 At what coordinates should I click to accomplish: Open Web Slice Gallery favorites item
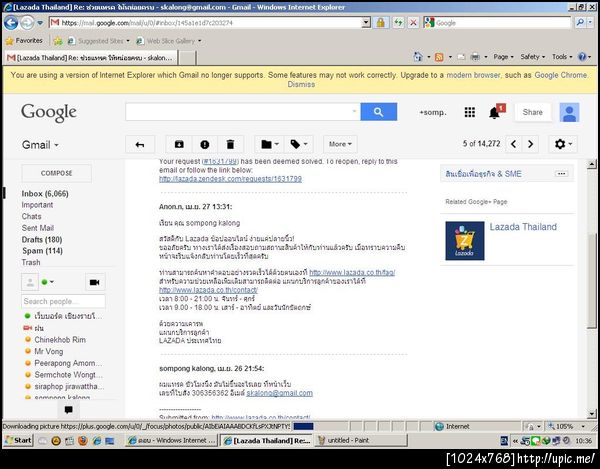click(x=169, y=41)
